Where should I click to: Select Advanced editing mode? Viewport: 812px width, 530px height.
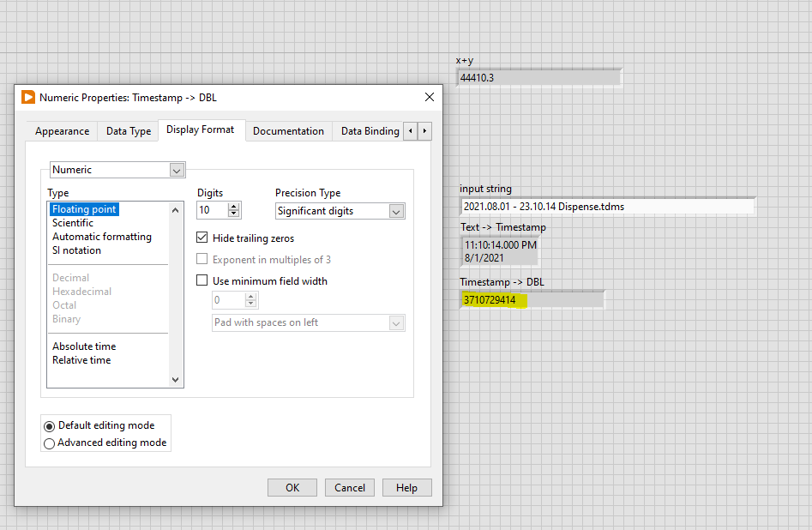49,443
